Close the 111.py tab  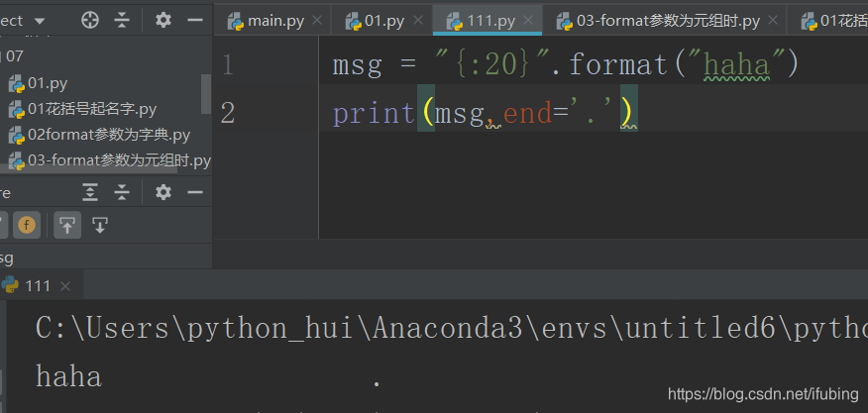tap(528, 21)
